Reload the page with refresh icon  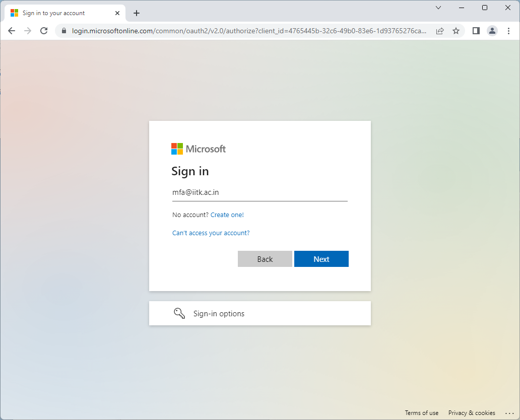pos(44,31)
